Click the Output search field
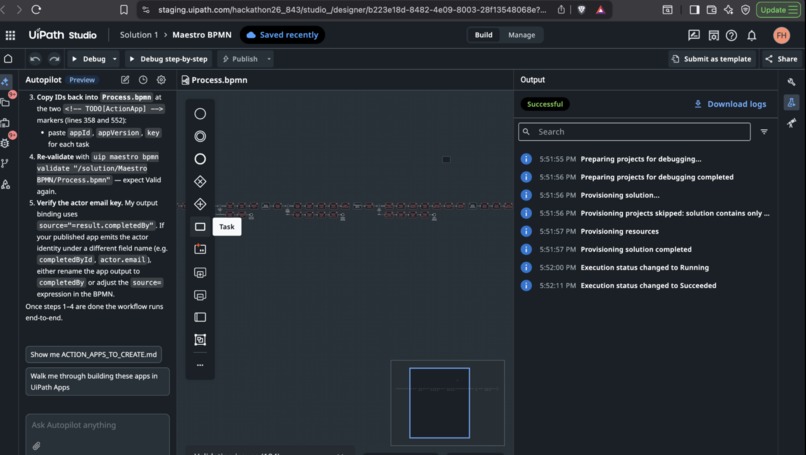 [634, 132]
